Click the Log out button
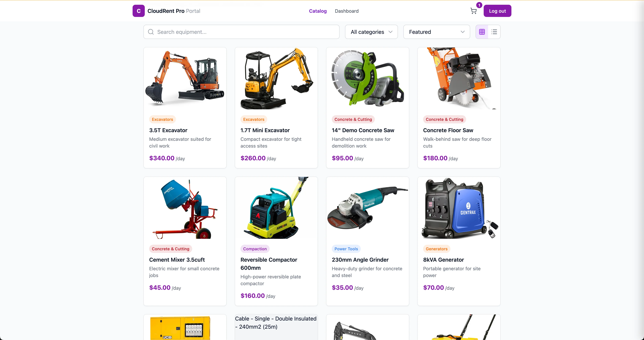The image size is (644, 340). [497, 11]
